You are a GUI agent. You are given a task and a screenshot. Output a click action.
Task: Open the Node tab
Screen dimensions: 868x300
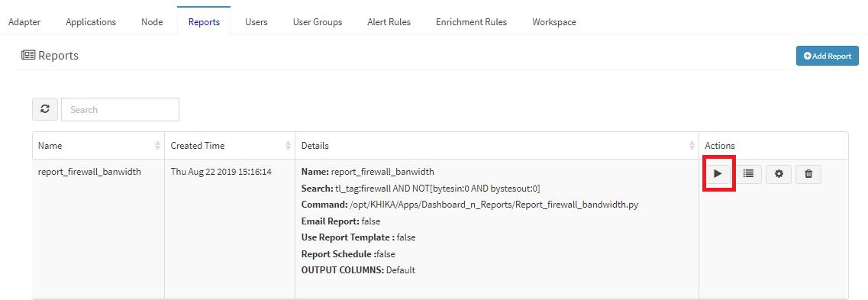152,22
